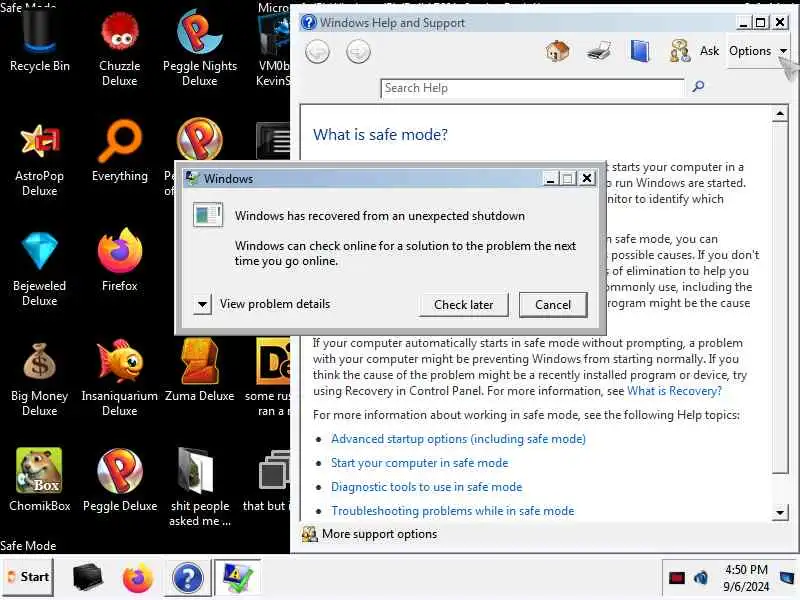Screen dimensions: 800x600
Task: Click the Search Help input field
Action: point(532,88)
